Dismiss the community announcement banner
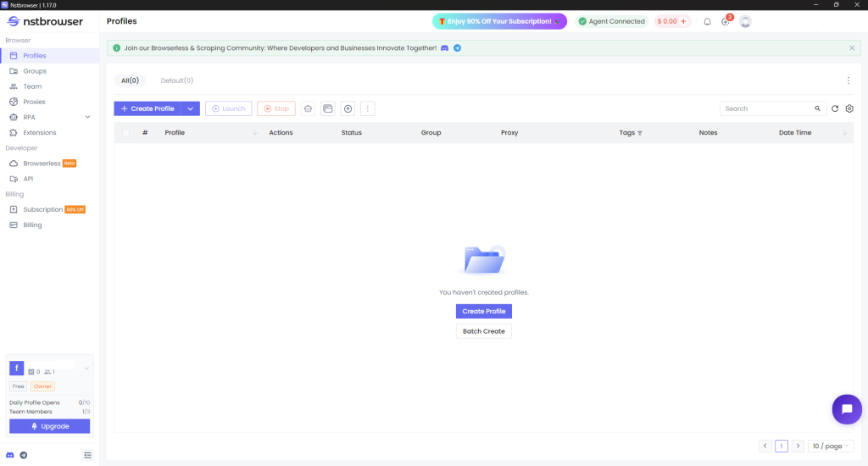868x466 pixels. point(852,48)
